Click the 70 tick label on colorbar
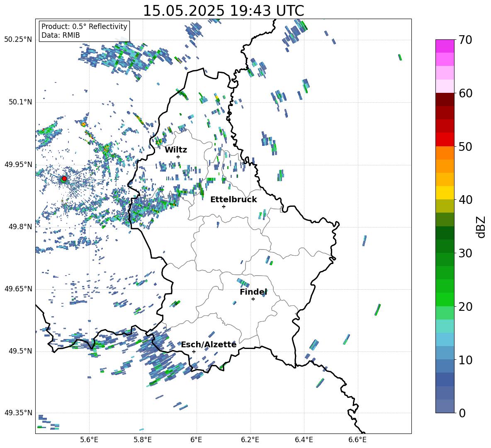This screenshot has height=448, width=491. pyautogui.click(x=465, y=40)
